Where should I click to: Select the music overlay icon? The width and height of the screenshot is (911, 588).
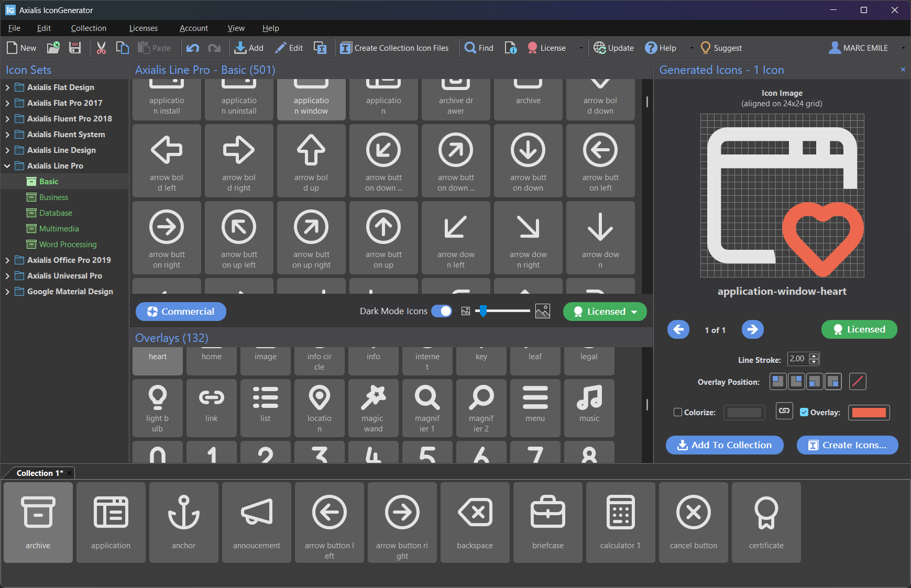click(x=589, y=408)
